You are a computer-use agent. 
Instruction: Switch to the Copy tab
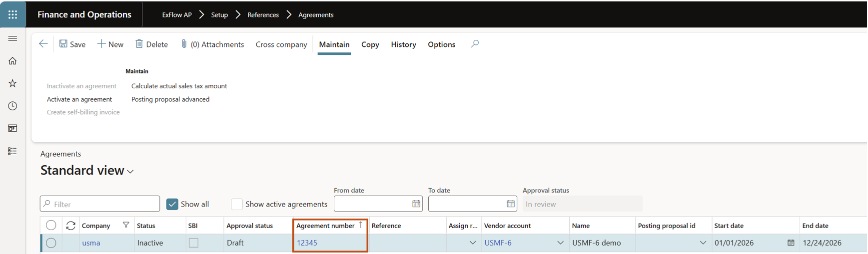click(x=370, y=44)
